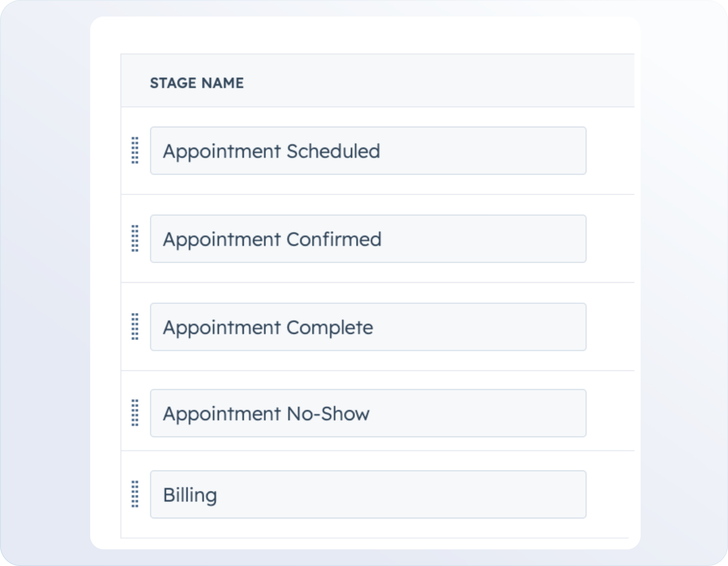Click the Appointment Confirmed drag handle

coord(135,238)
